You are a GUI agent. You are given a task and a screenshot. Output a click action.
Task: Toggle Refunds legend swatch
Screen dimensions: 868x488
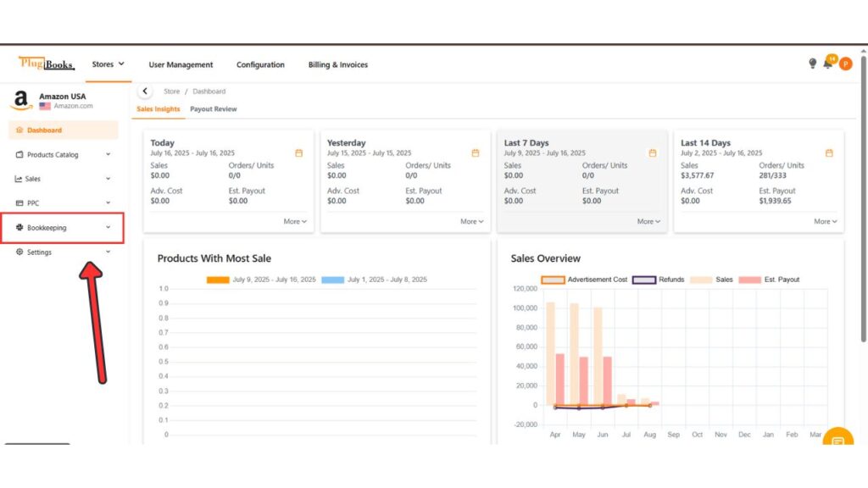pyautogui.click(x=644, y=280)
